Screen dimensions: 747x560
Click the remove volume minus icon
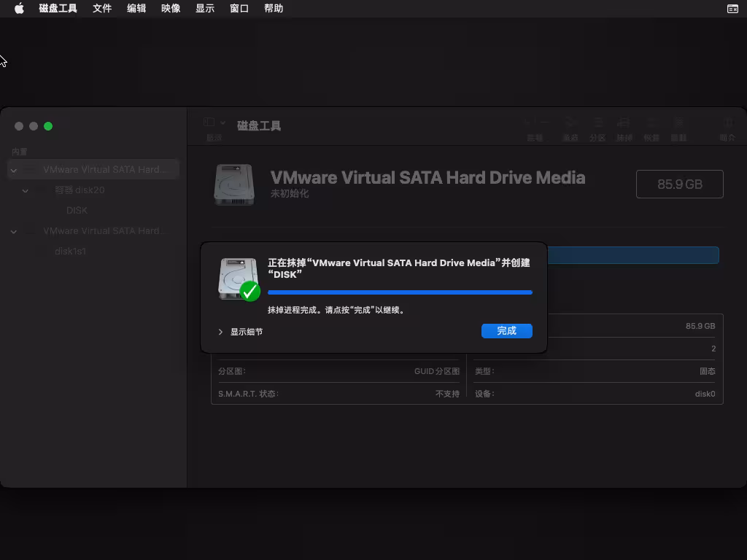tap(543, 122)
